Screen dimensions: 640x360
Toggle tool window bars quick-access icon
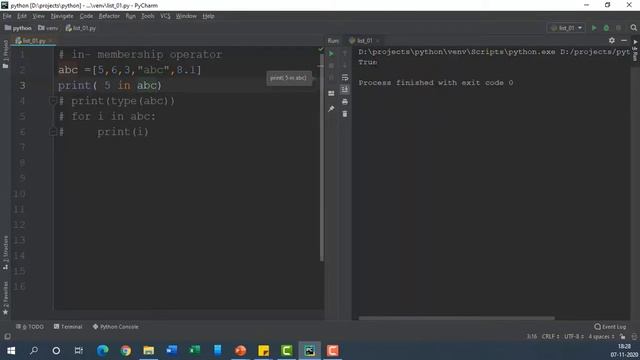tap(7, 337)
